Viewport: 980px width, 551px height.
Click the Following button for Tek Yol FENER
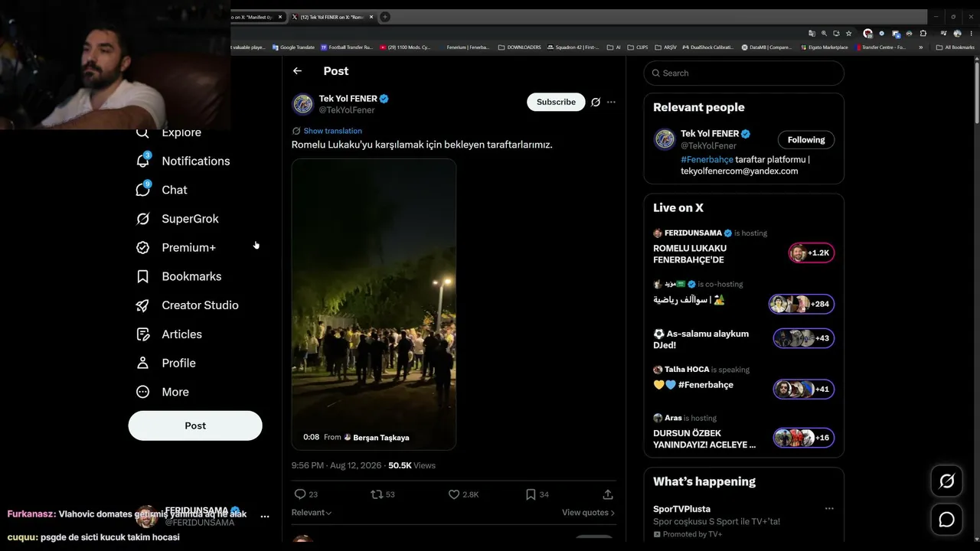coord(806,140)
